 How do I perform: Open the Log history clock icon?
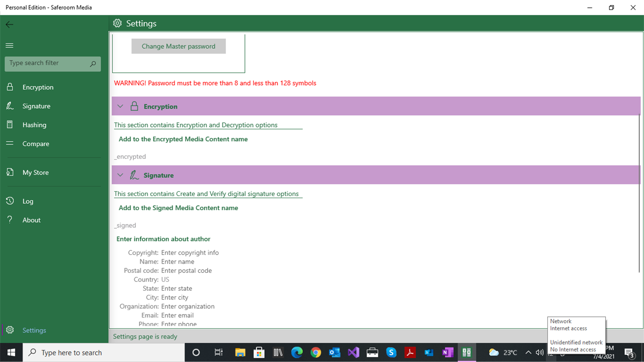[x=9, y=201]
